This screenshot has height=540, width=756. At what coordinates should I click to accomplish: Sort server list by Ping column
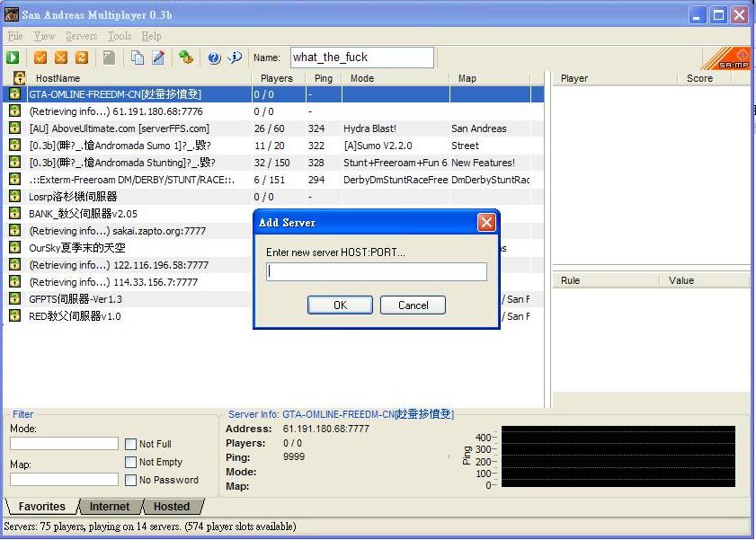(324, 78)
